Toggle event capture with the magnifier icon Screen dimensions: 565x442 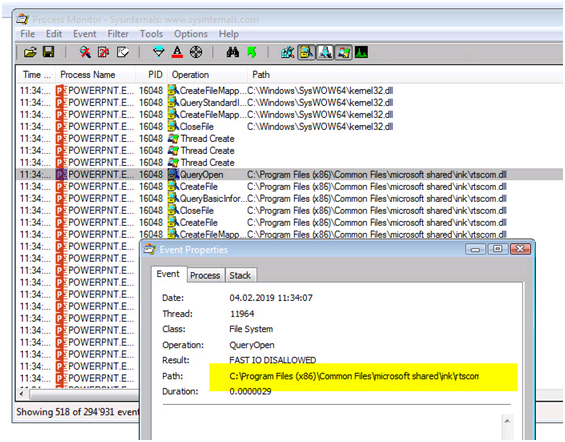(x=85, y=53)
